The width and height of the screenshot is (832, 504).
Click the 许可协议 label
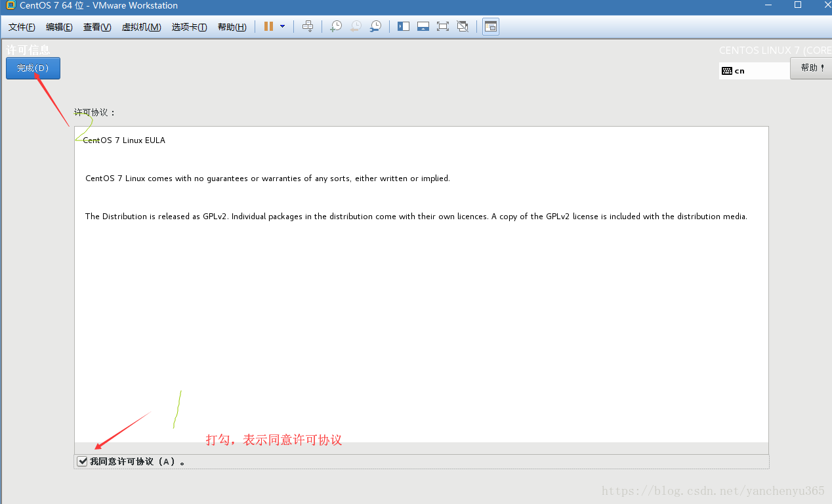tap(94, 113)
